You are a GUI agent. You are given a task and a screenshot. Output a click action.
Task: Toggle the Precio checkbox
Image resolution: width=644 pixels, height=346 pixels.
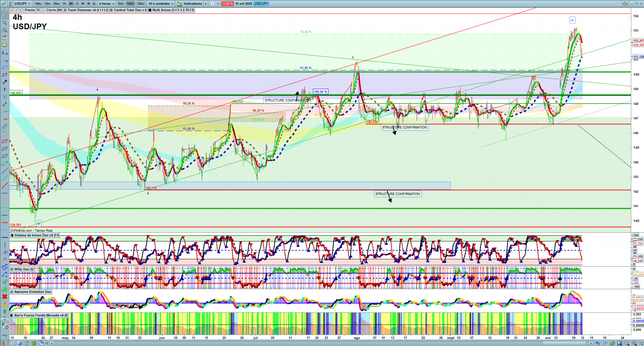22,10
